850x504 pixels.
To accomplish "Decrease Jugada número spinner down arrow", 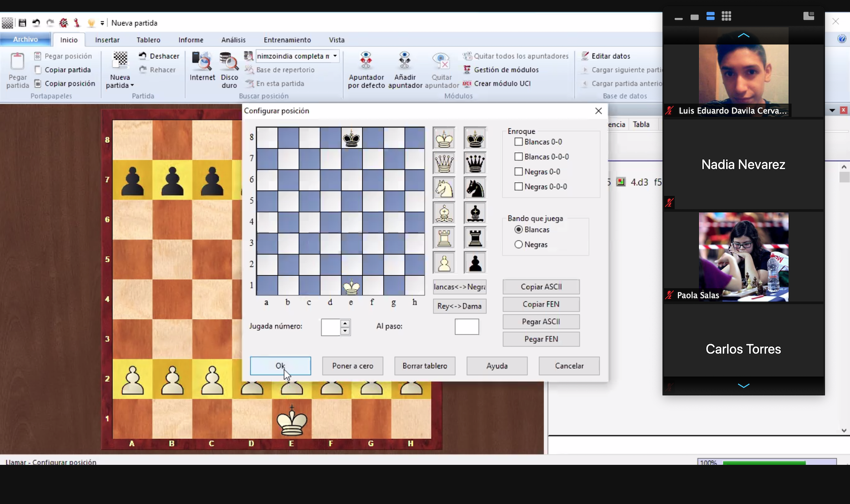I will pos(345,331).
